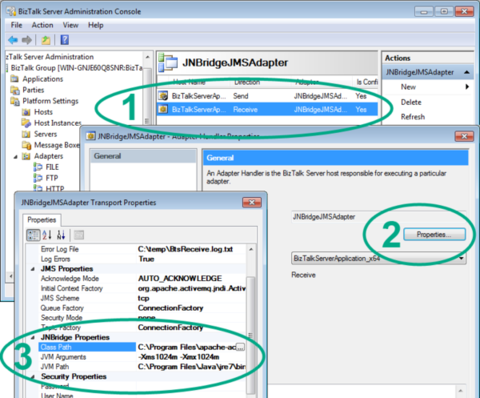Open the blue Help toolbar icon
This screenshot has width=480, height=398.
[x=64, y=40]
